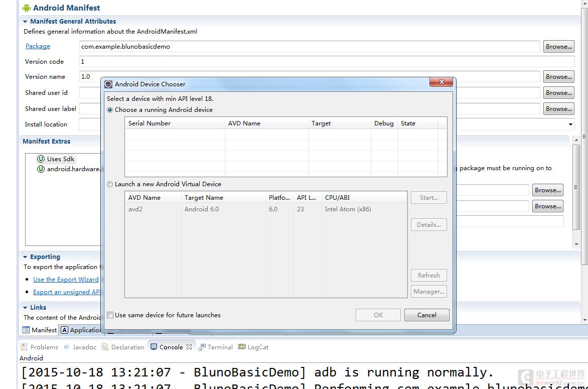Click the Android Device Chooser title icon
The image size is (588, 389).
108,84
